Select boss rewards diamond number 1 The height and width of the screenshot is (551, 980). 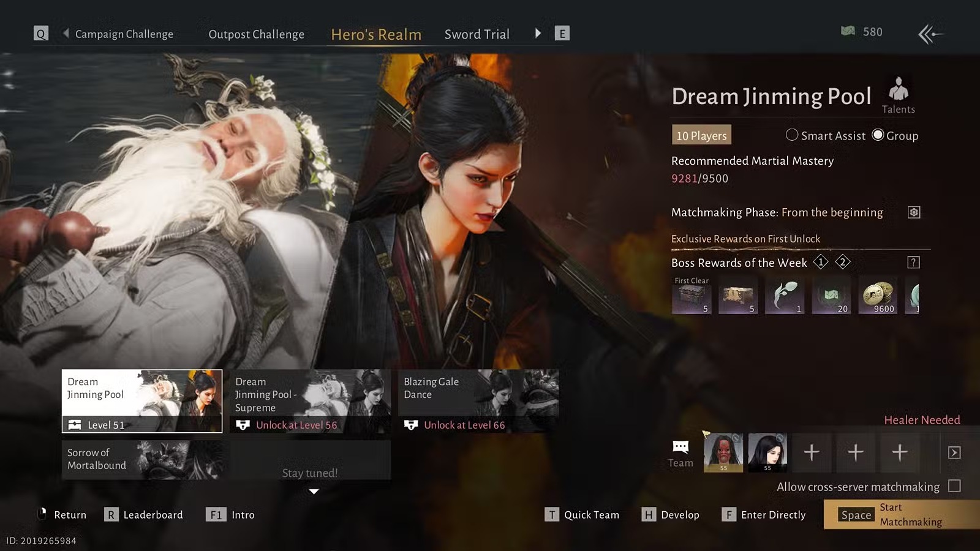pyautogui.click(x=820, y=263)
